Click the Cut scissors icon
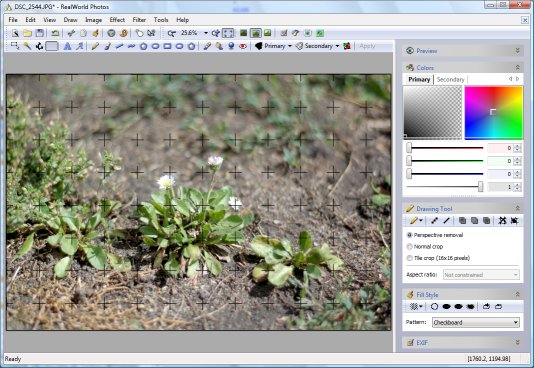Screen dimensions: 534x368 tap(71, 33)
